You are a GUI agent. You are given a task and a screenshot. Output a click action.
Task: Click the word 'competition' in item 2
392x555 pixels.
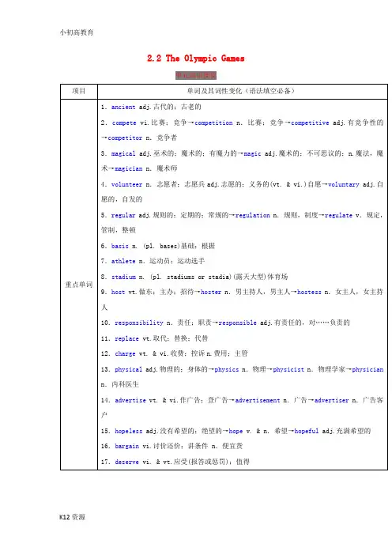pos(213,123)
